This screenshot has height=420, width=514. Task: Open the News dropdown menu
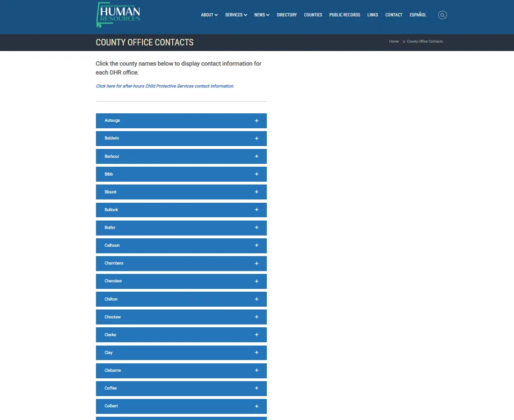262,15
